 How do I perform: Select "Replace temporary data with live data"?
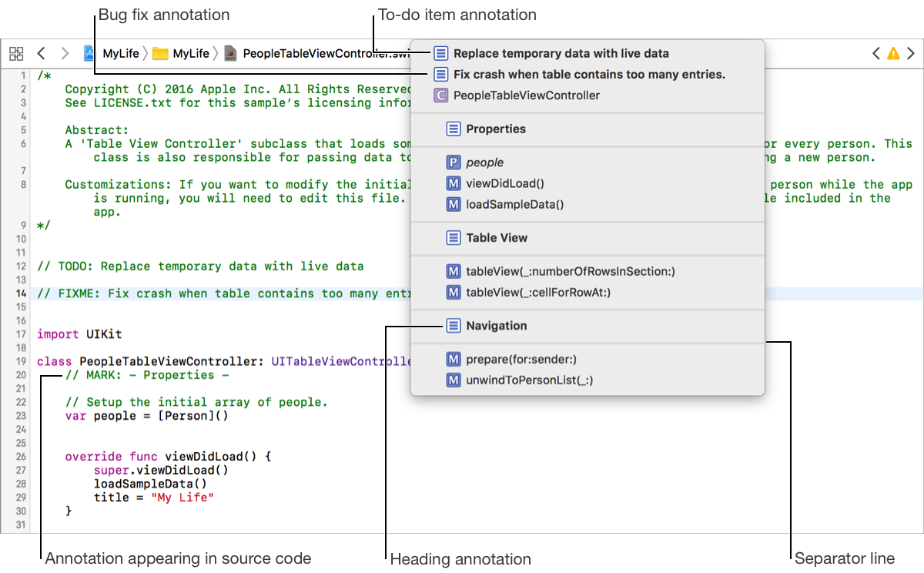click(561, 54)
